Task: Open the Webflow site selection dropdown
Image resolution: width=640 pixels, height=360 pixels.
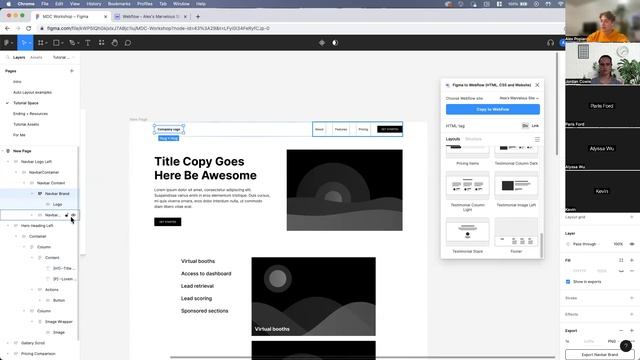Action: pos(519,98)
